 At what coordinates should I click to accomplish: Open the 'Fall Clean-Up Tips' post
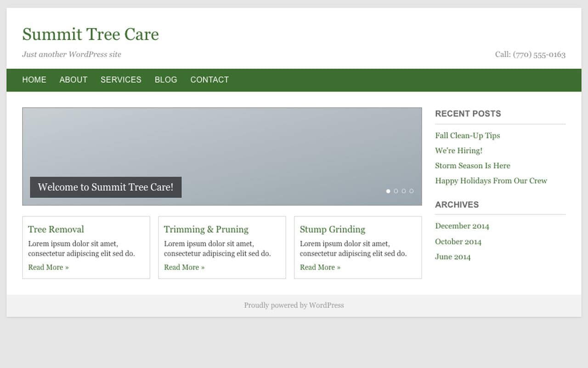click(x=468, y=135)
